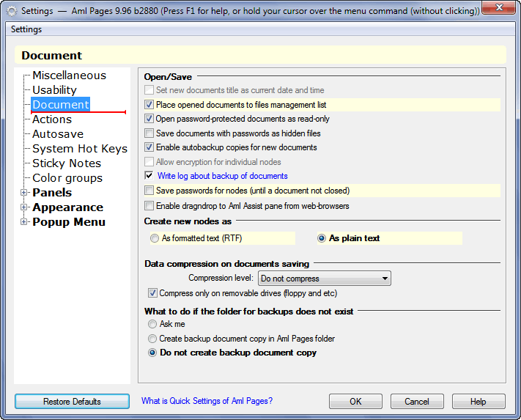This screenshot has height=420, width=521.
Task: Expand the Appearance tree node
Action: click(x=23, y=207)
